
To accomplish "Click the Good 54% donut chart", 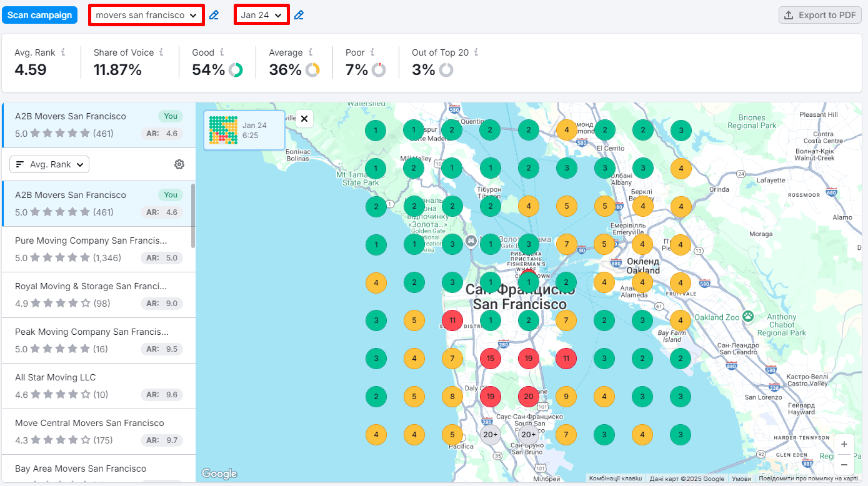I will 236,70.
